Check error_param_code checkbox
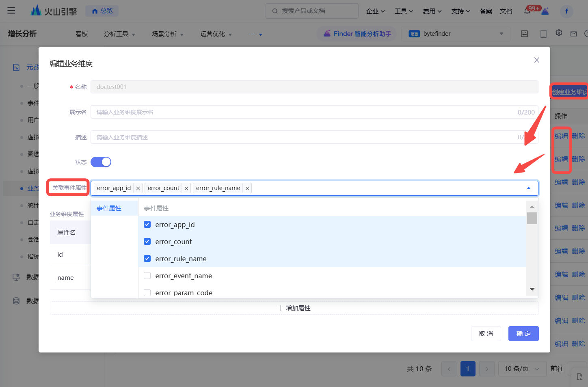Screen dimensions: 588x387 (147, 293)
